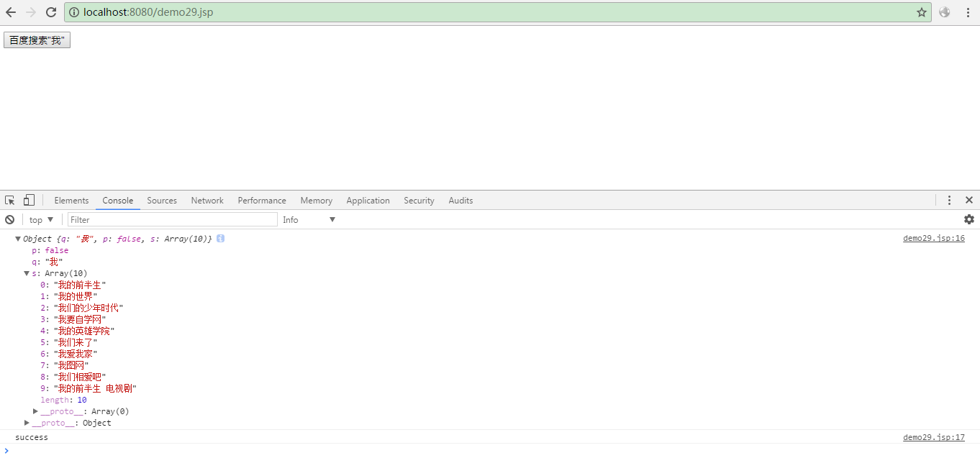
Task: Open console settings gear
Action: coord(968,219)
